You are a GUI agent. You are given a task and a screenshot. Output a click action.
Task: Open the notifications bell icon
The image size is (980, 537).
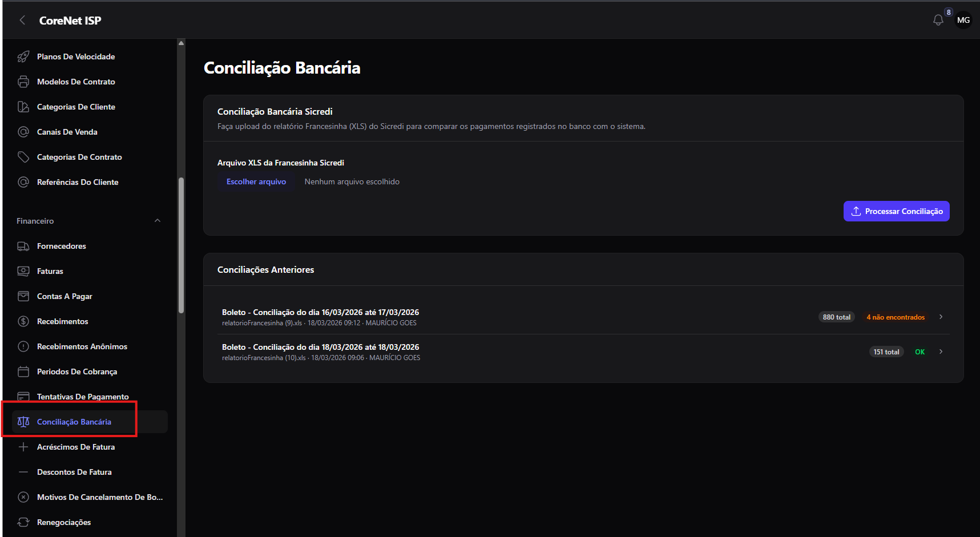click(938, 21)
